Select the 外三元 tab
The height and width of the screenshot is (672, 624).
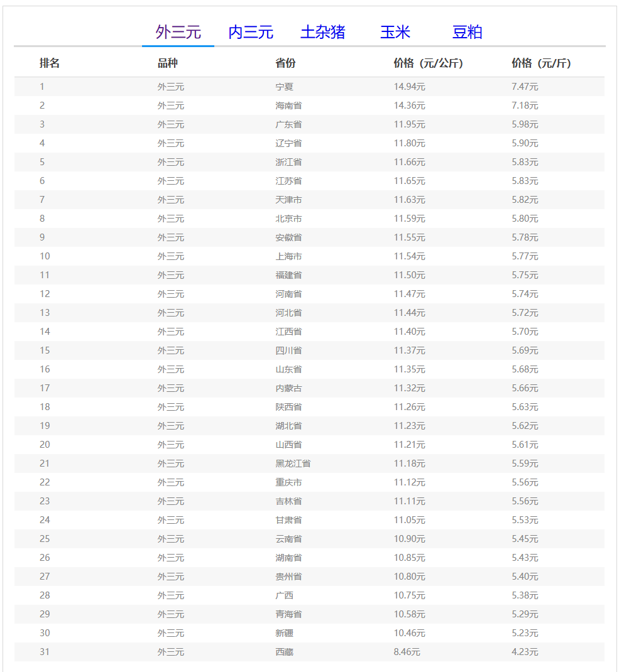point(178,32)
